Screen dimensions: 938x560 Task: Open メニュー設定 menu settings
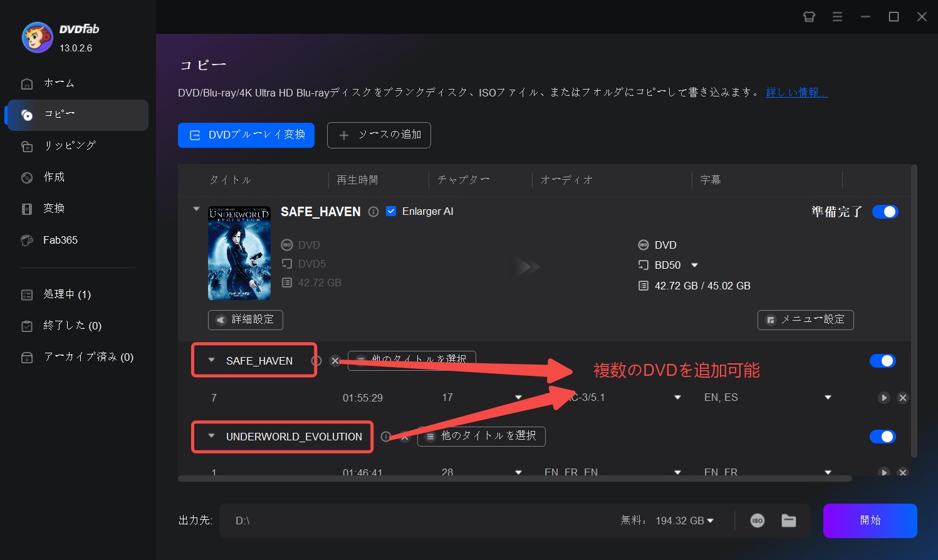(x=806, y=319)
